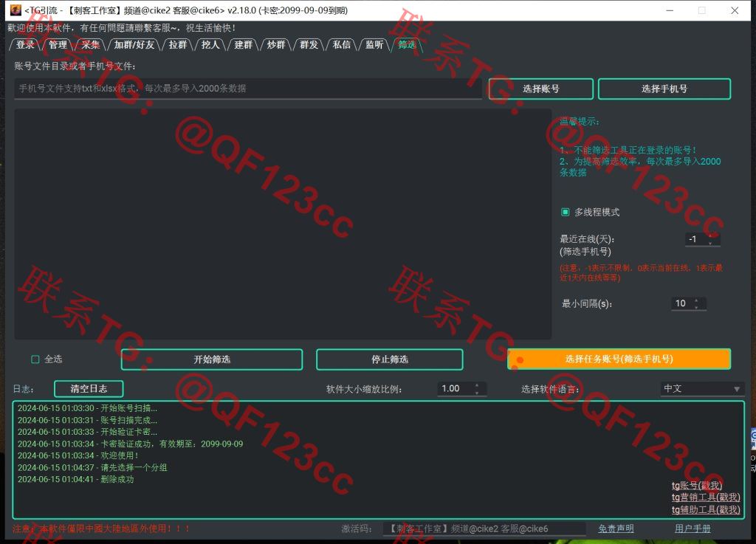Open the tg账号(戳我) link
The image size is (756, 544).
click(x=697, y=485)
